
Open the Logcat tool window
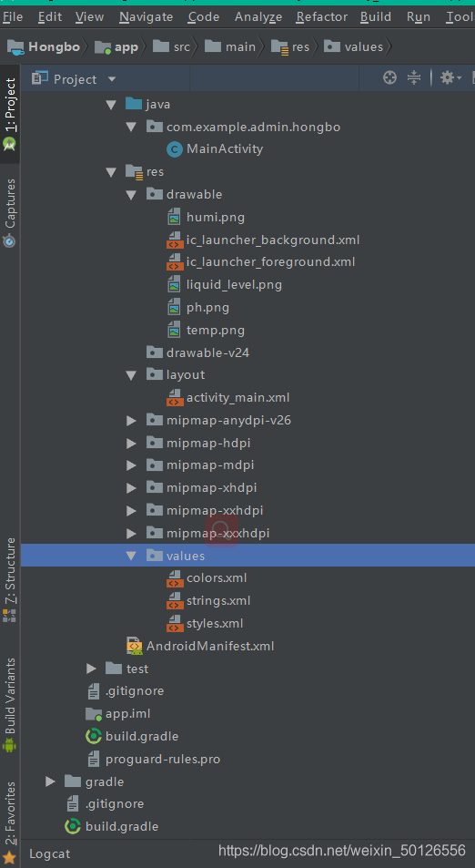(50, 853)
